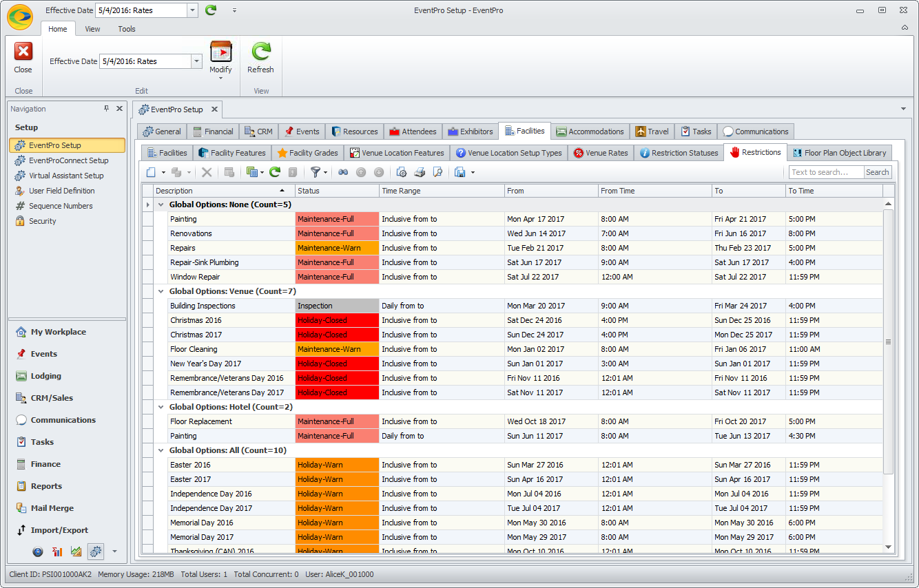Image resolution: width=919 pixels, height=588 pixels.
Task: Click the move-down arrow circle icon
Action: 378,172
